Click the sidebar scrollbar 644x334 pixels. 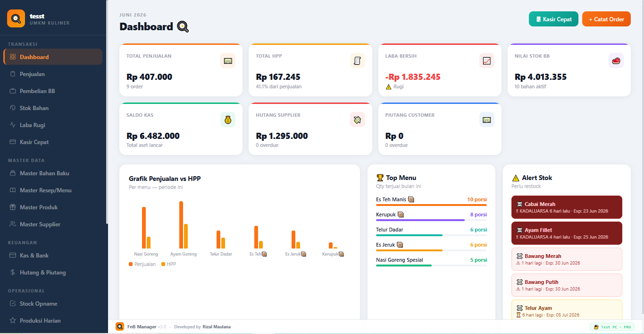click(107, 112)
